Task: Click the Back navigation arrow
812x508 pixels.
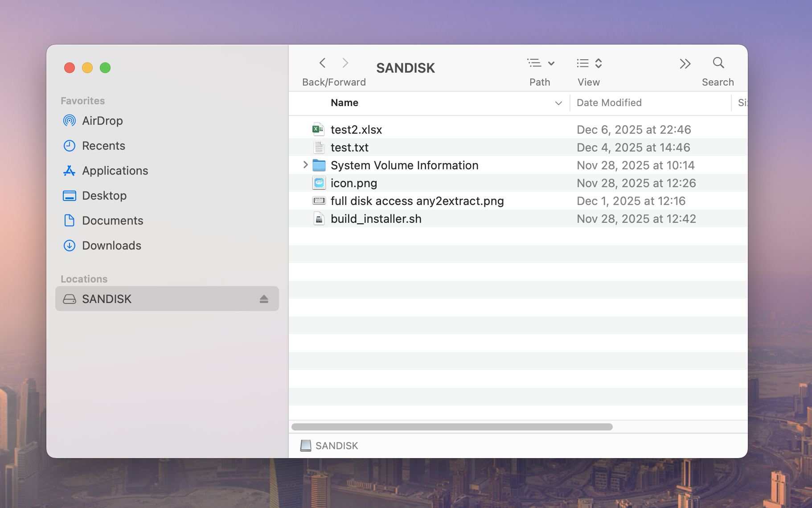Action: click(x=322, y=63)
